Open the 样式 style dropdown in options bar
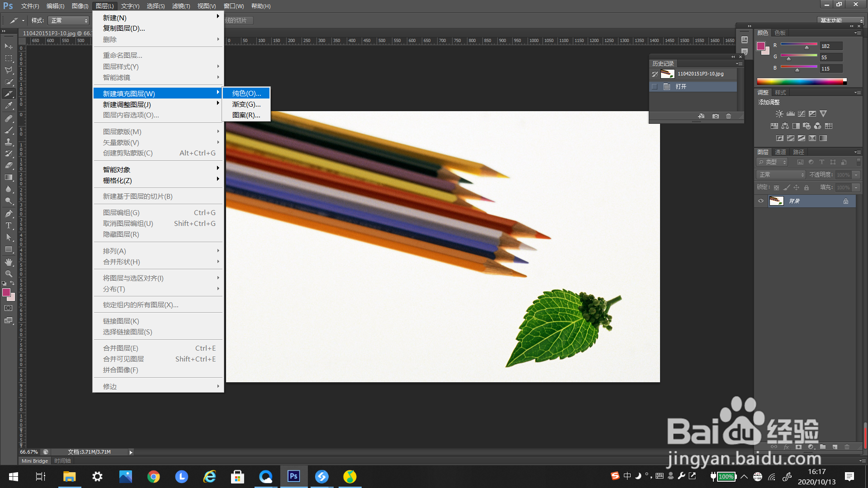The image size is (868, 488). pyautogui.click(x=69, y=21)
